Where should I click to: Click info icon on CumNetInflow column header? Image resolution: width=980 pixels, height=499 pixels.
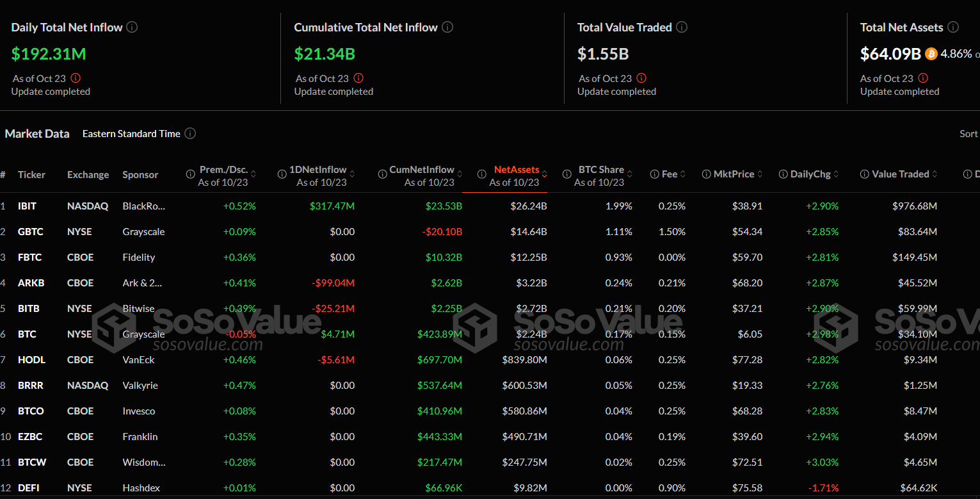tap(382, 174)
